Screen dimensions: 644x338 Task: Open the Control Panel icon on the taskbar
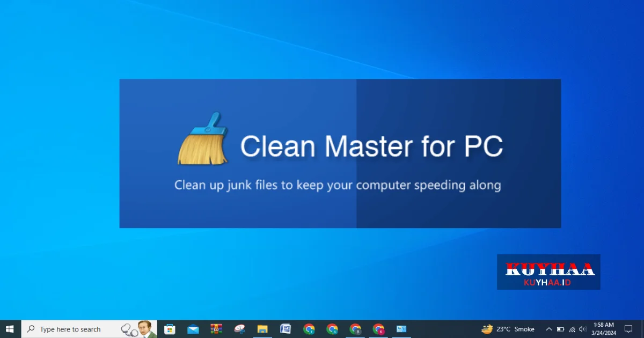click(401, 329)
